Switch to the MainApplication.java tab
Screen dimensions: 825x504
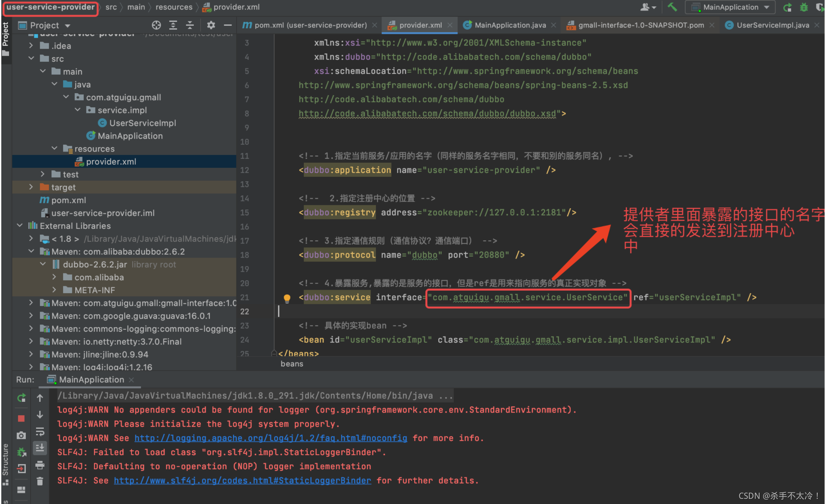(510, 25)
